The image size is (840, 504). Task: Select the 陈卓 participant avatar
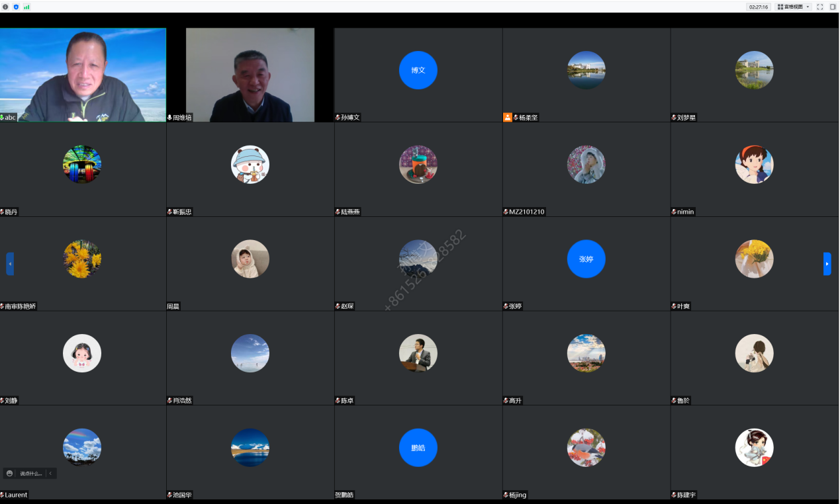(418, 353)
